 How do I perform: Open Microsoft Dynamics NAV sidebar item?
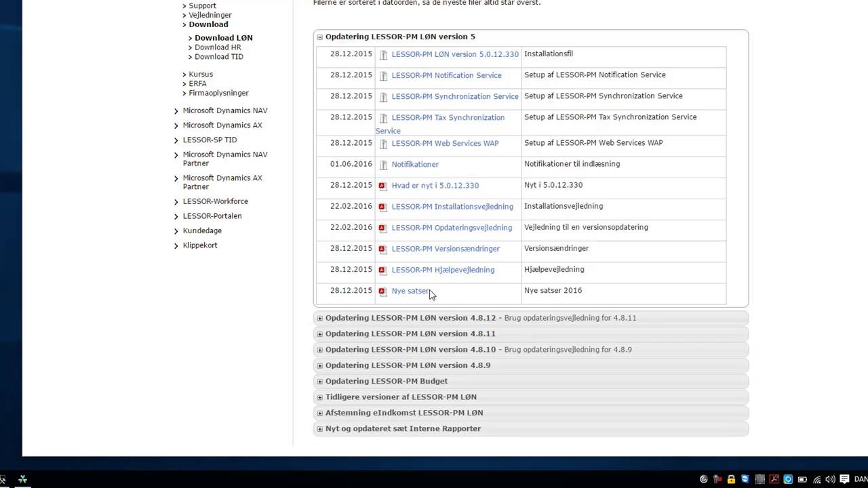point(225,110)
